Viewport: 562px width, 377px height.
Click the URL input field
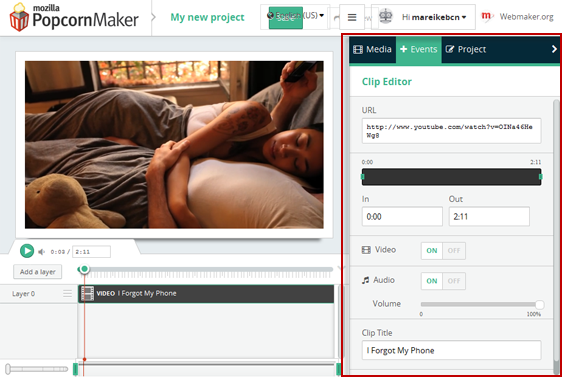[x=452, y=131]
